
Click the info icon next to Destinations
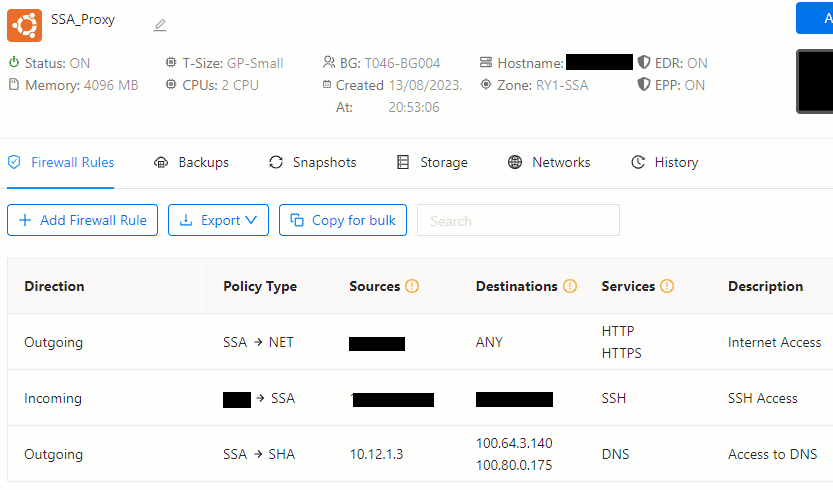click(x=570, y=286)
